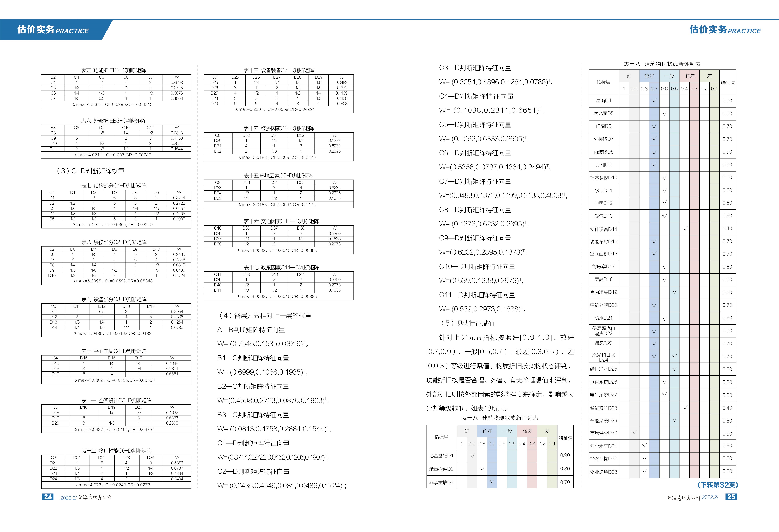Image resolution: width=779 pixels, height=532 pixels.
Task: Click the checkmark in 屋面D4 row
Action: point(654,101)
